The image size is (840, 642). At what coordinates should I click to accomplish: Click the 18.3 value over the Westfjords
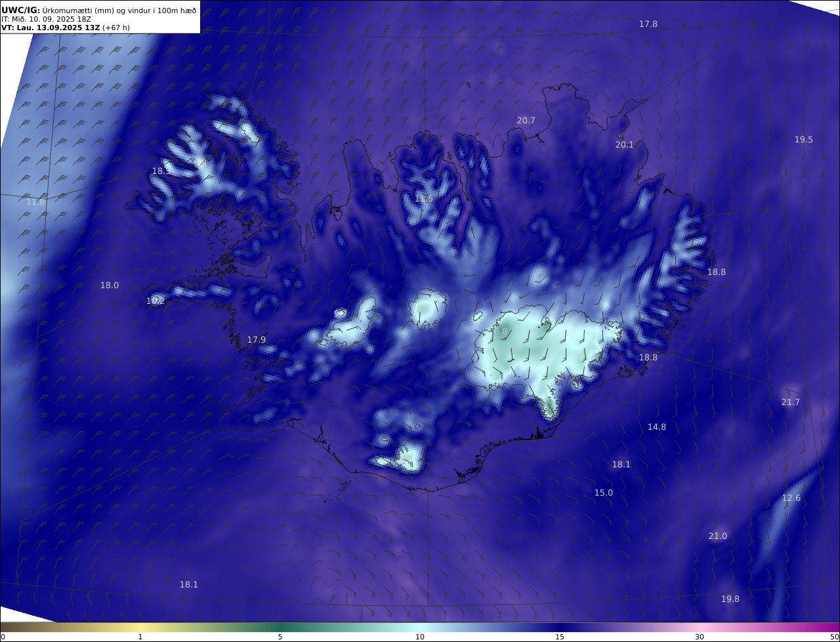coord(161,171)
